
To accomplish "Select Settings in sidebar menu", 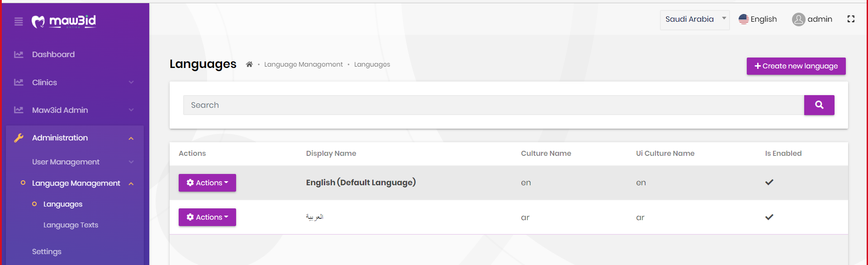I will (x=47, y=251).
